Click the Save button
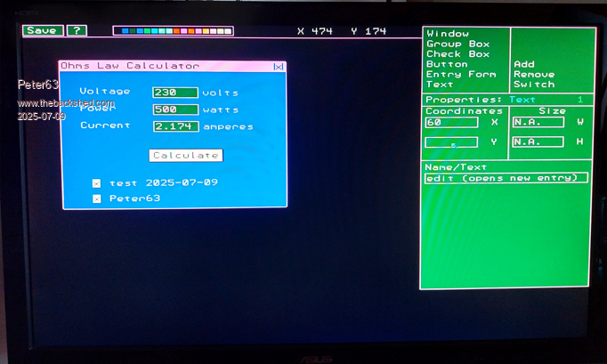Image resolution: width=607 pixels, height=364 pixels. click(x=42, y=30)
